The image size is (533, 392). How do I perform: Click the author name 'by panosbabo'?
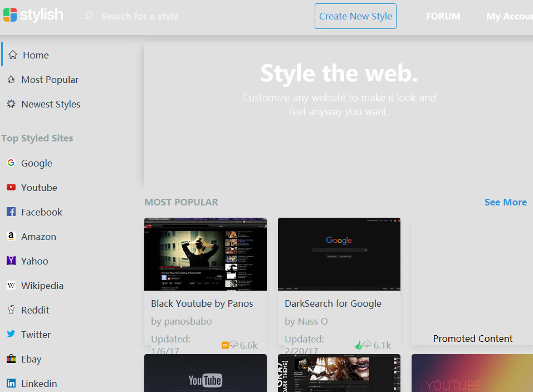pos(181,321)
